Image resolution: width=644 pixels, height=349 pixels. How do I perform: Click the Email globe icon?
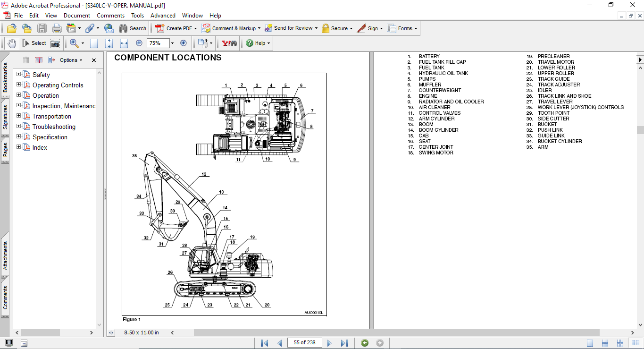point(109,28)
